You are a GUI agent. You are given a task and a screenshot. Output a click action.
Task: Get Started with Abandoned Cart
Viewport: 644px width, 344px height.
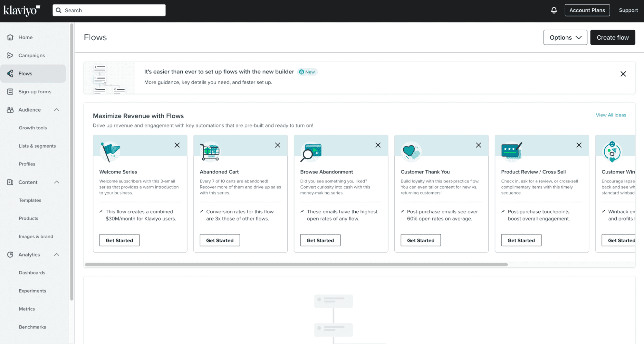point(220,240)
